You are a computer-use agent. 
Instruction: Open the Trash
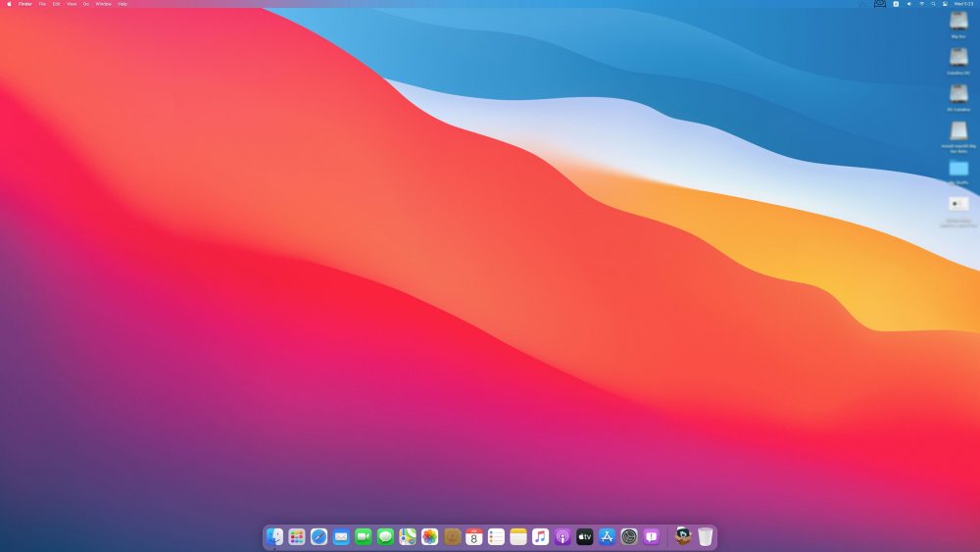coord(705,536)
